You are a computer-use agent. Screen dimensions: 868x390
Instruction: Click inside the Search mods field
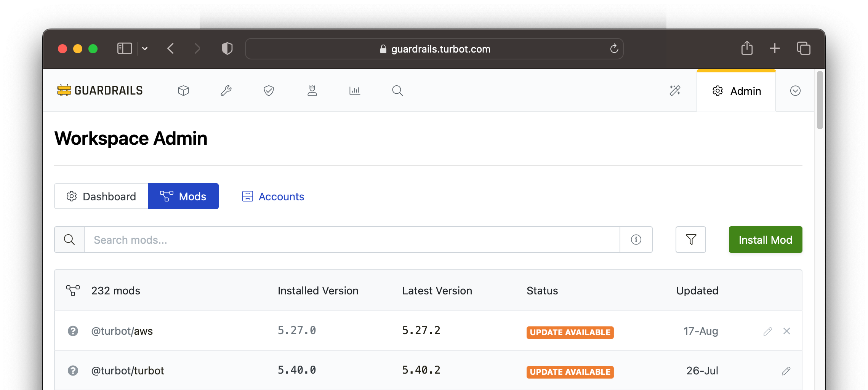click(x=267, y=240)
